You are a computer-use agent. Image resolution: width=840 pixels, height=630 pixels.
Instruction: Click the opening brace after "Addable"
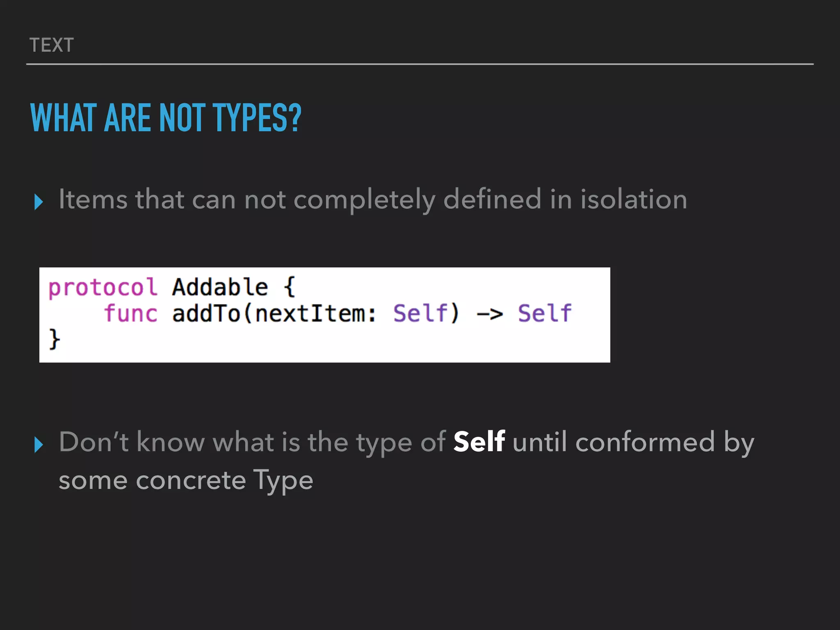290,287
